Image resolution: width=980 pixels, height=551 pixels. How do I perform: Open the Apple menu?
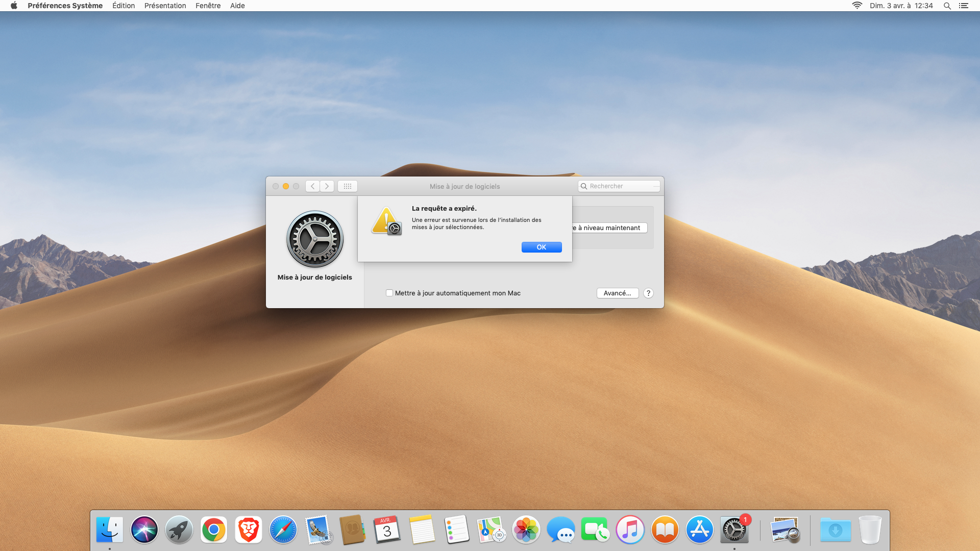14,6
